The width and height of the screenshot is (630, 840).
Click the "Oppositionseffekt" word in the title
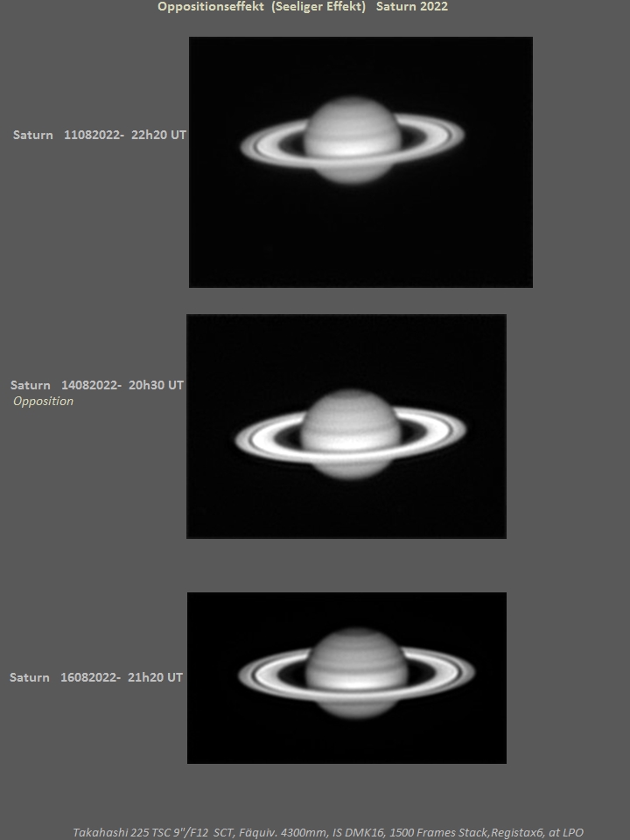point(211,7)
